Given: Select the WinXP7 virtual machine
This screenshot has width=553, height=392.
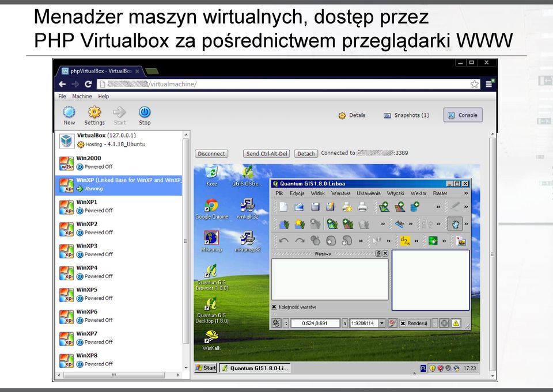Looking at the screenshot, I should (x=119, y=338).
